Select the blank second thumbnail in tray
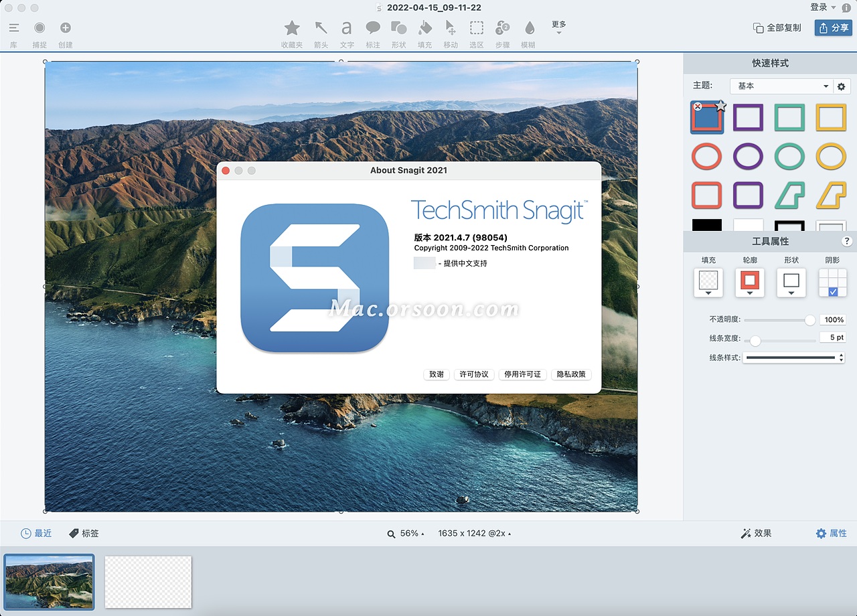Image resolution: width=857 pixels, height=616 pixels. pos(148,581)
